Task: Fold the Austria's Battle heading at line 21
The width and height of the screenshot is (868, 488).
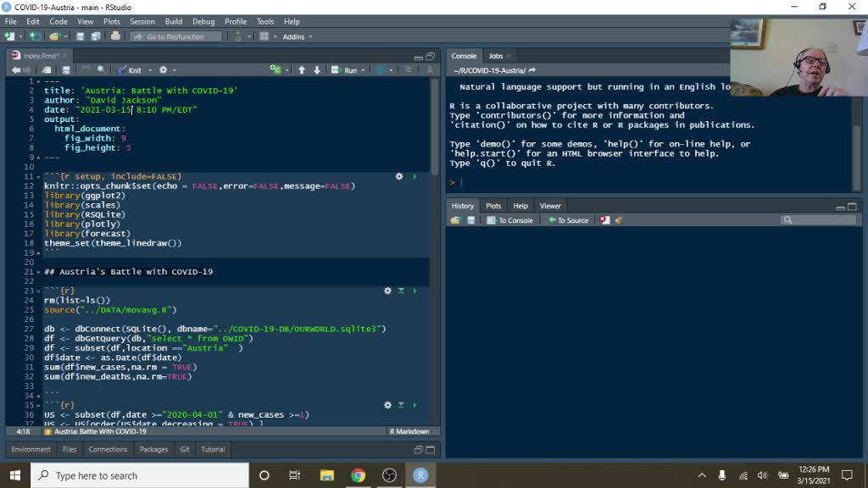Action: (x=40, y=272)
